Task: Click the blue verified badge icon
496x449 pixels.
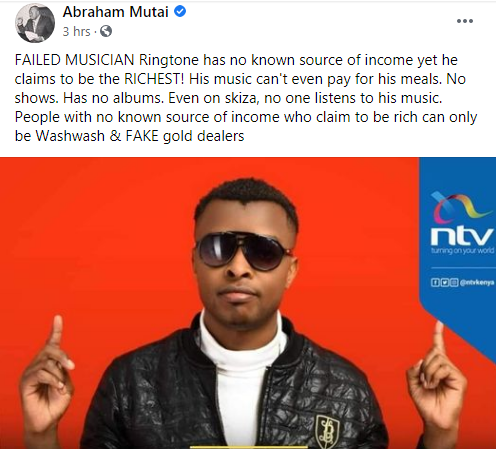Action: 180,12
